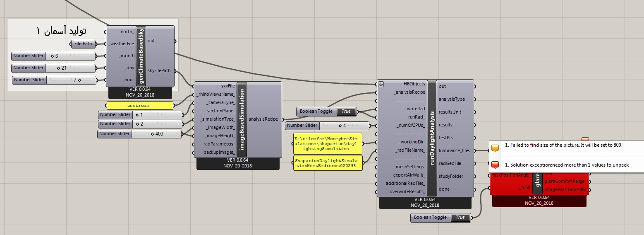
Task: Click the testPts output port
Action: (446, 138)
